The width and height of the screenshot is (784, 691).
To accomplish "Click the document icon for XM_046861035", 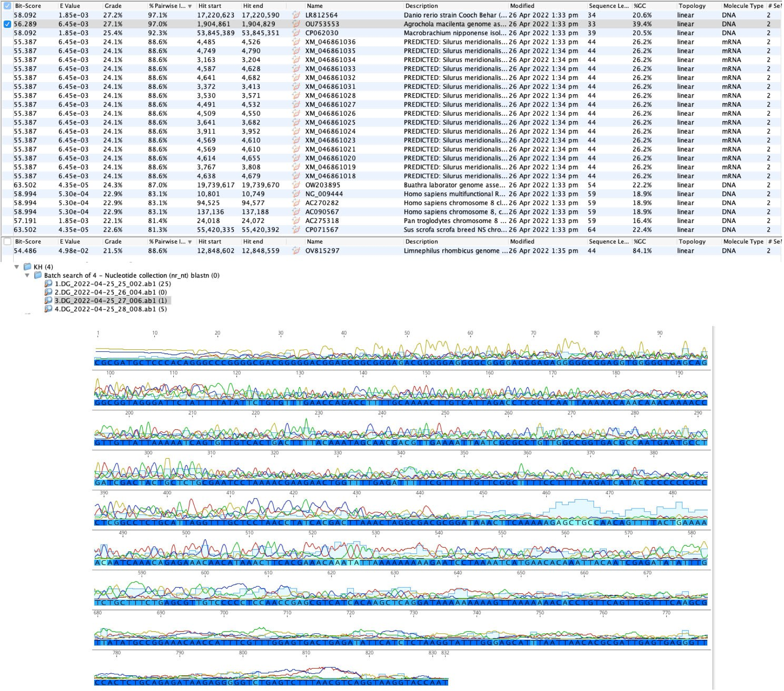I will (296, 51).
